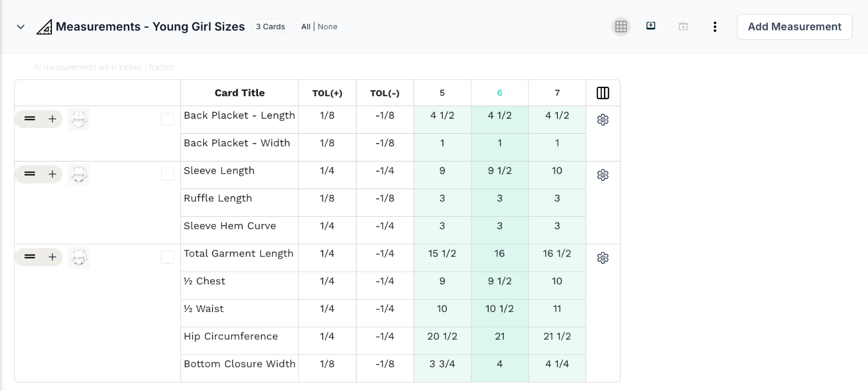Open the Sleeve Length card garment thumbnail
The height and width of the screenshot is (391, 868).
(79, 175)
